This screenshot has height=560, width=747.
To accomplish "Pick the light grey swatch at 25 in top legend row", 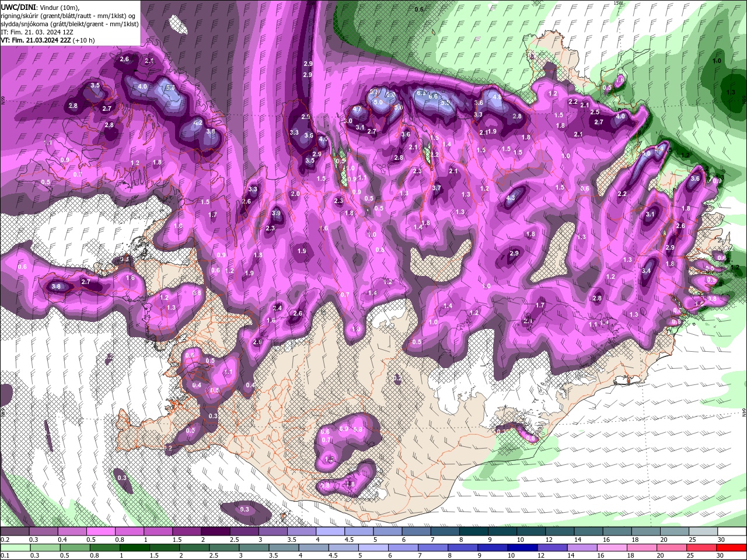I will tap(703, 531).
